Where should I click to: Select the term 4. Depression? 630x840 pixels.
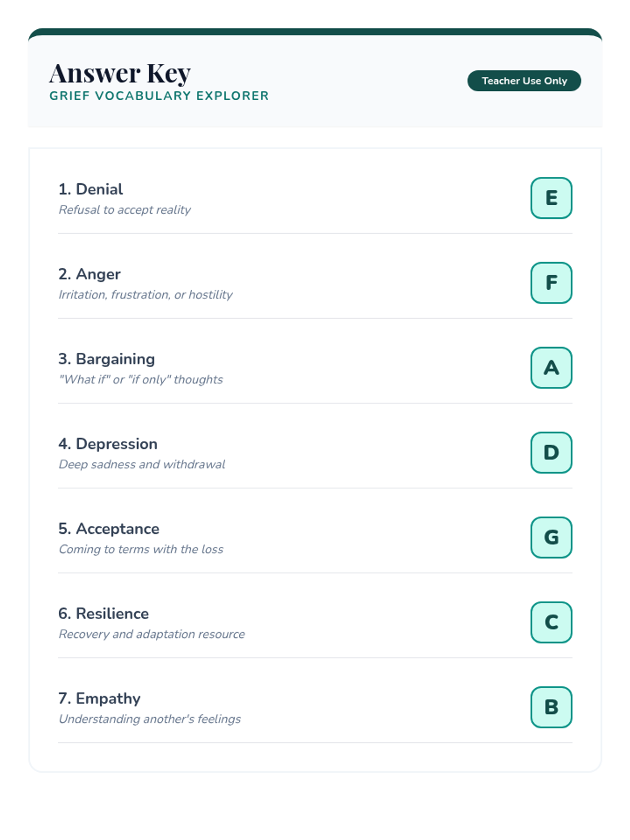(x=108, y=444)
